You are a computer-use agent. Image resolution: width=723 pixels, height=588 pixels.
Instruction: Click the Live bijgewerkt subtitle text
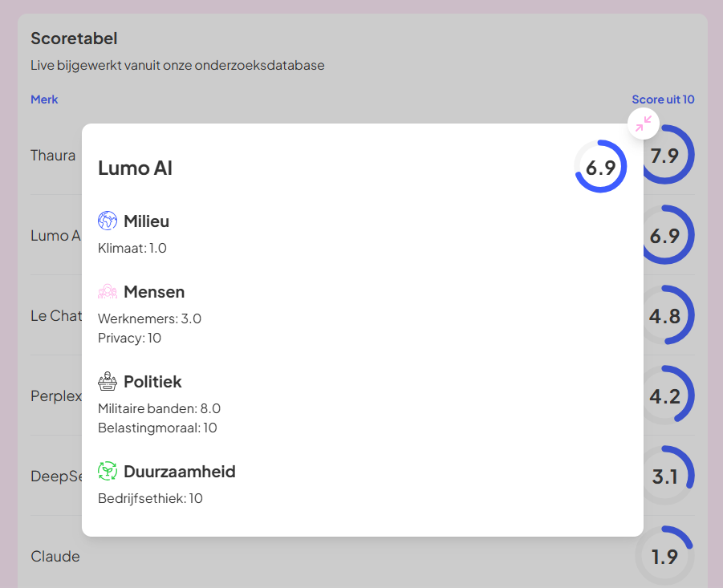[x=177, y=66]
